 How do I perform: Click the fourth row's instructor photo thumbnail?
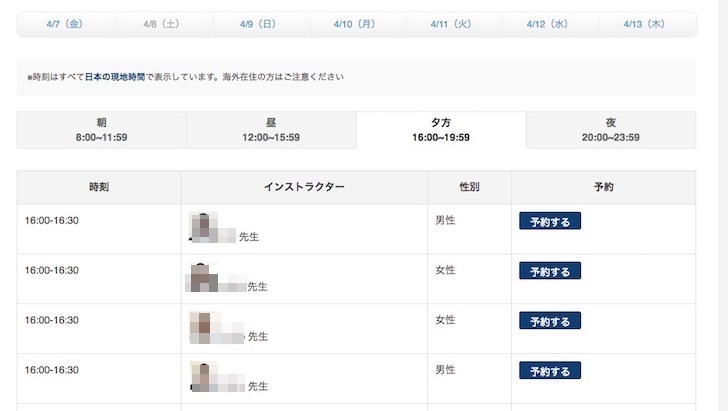pyautogui.click(x=203, y=377)
